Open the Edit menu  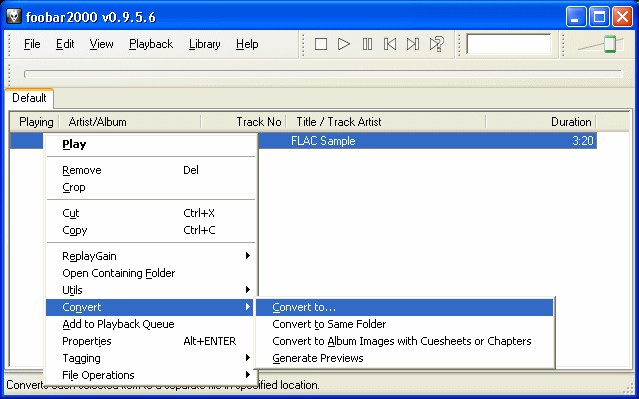pos(65,44)
